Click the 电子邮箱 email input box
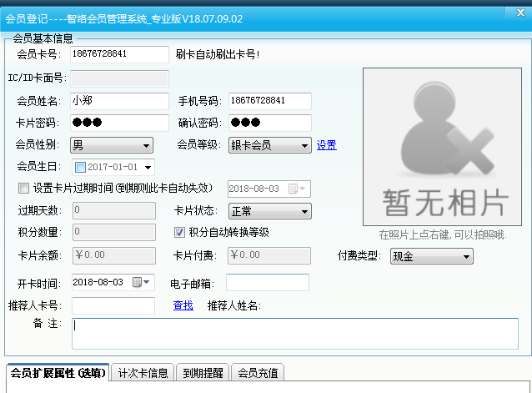532x393 pixels. pyautogui.click(x=267, y=283)
